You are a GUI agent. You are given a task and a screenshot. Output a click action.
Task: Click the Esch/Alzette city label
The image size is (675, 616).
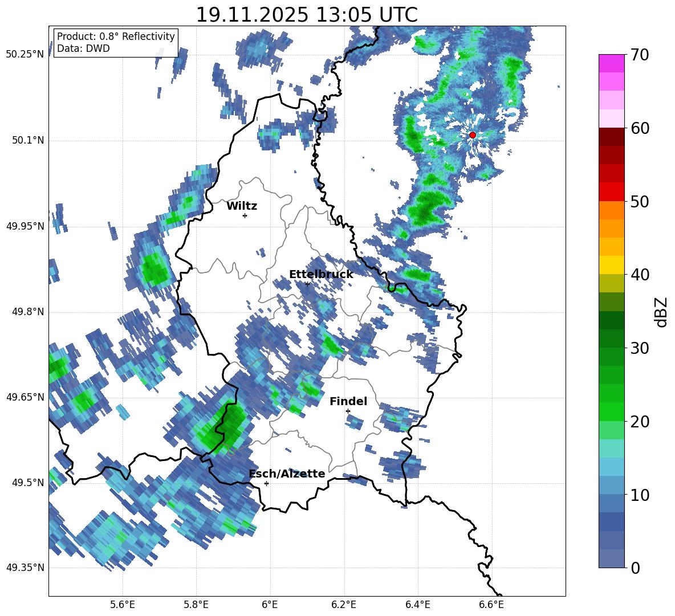click(287, 474)
